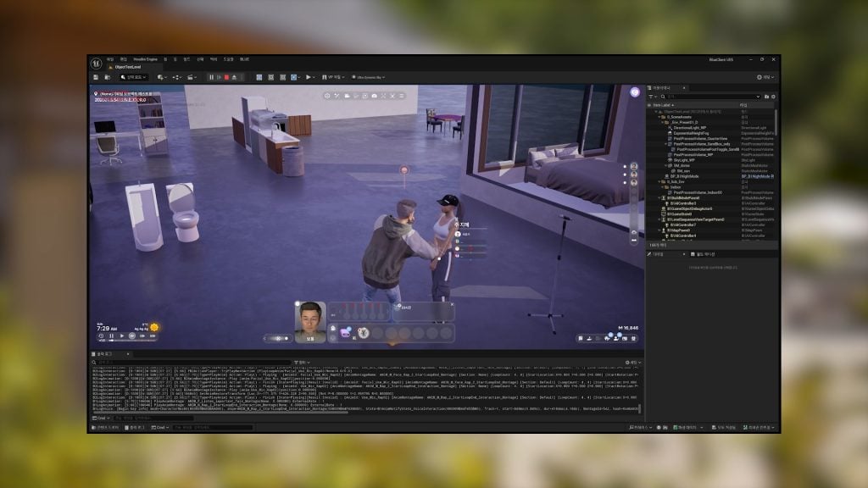The height and width of the screenshot is (488, 868).
Task: Click the Unreal Engine logo icon
Action: [95, 60]
